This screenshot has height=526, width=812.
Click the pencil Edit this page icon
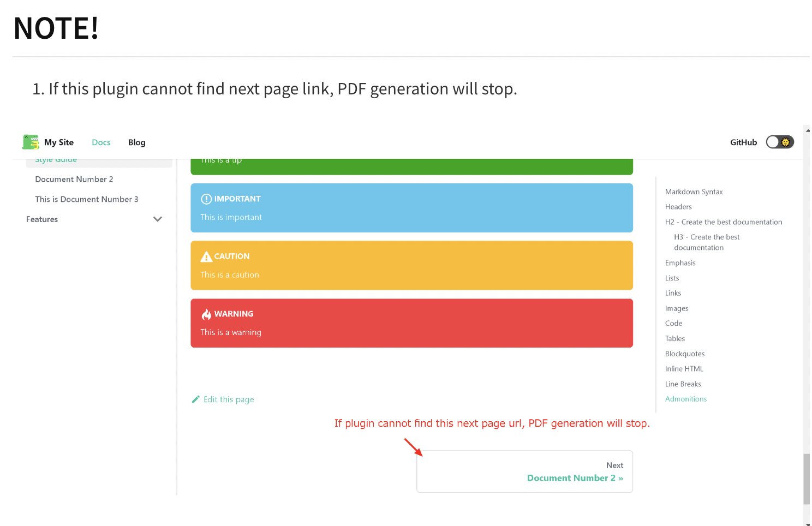pyautogui.click(x=196, y=399)
